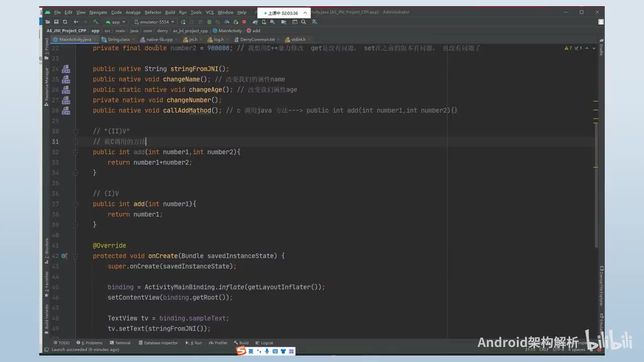Sync files with the refresh icon
This screenshot has width=644, height=362.
(x=65, y=22)
